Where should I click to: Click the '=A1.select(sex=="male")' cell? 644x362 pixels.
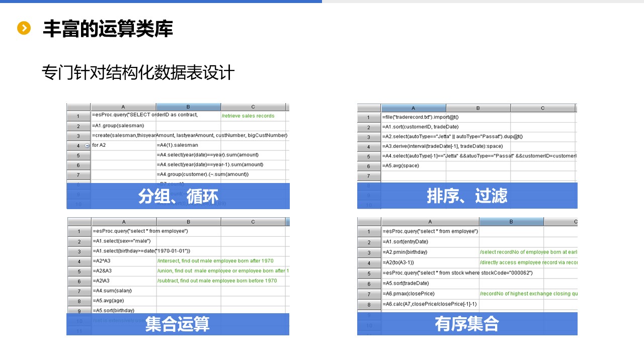[x=124, y=241]
